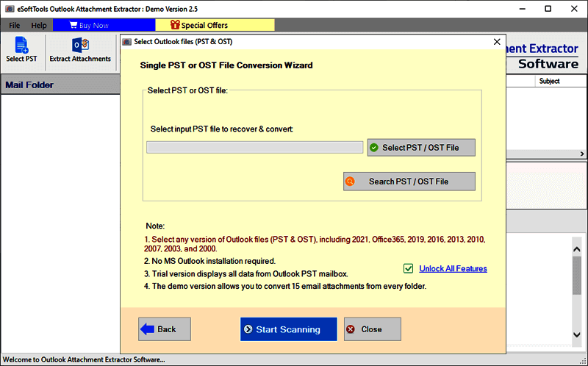
Task: Open the File menu
Action: (14, 26)
